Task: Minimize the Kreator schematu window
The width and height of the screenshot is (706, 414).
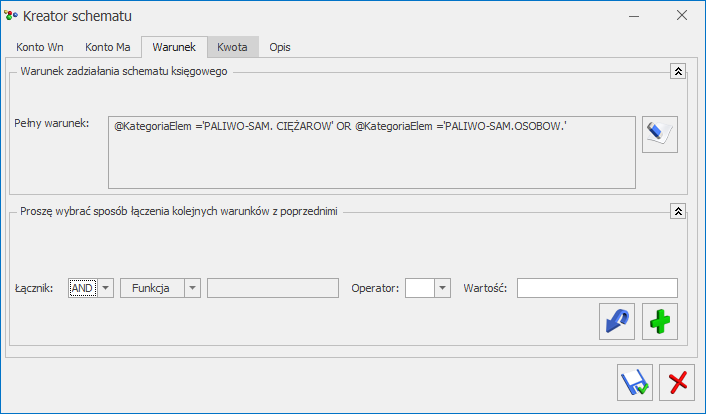Action: [x=634, y=16]
